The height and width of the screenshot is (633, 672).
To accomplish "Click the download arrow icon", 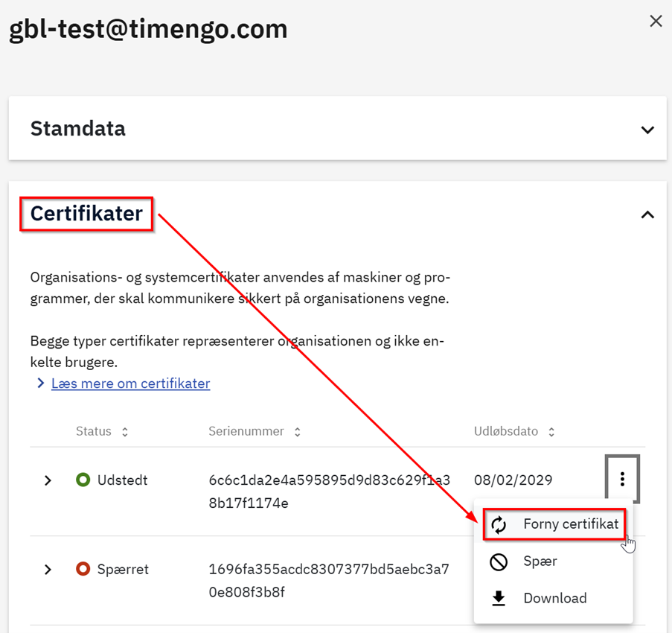I will point(499,598).
